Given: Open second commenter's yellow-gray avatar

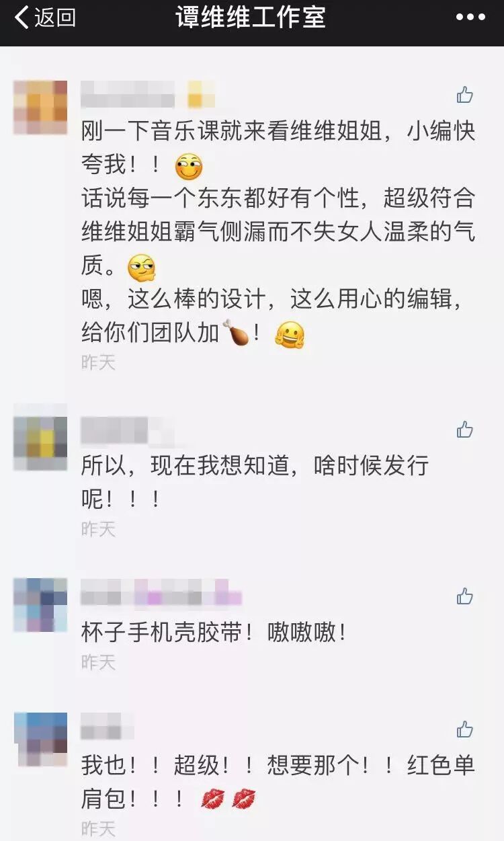Looking at the screenshot, I should [40, 444].
